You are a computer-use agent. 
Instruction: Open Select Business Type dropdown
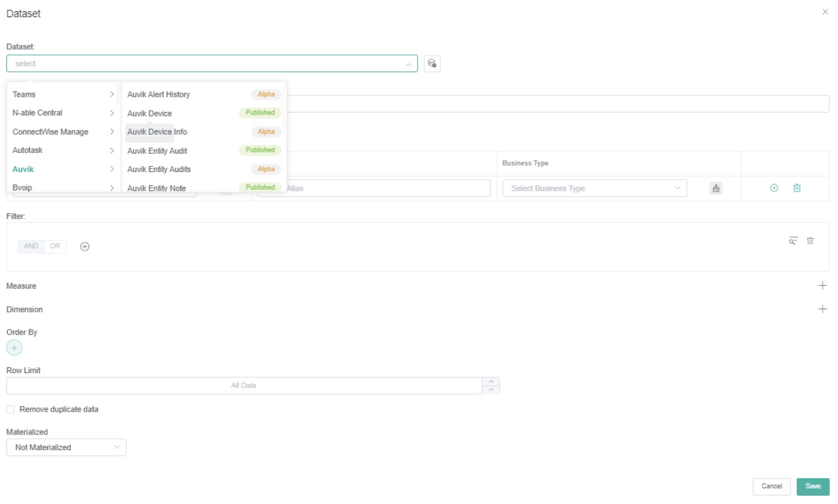coord(595,188)
